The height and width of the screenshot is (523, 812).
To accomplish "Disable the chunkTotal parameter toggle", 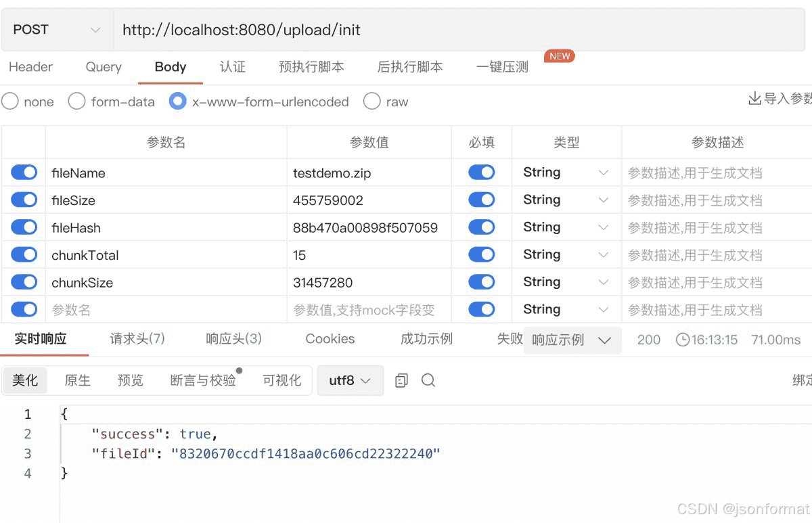I will coord(24,254).
